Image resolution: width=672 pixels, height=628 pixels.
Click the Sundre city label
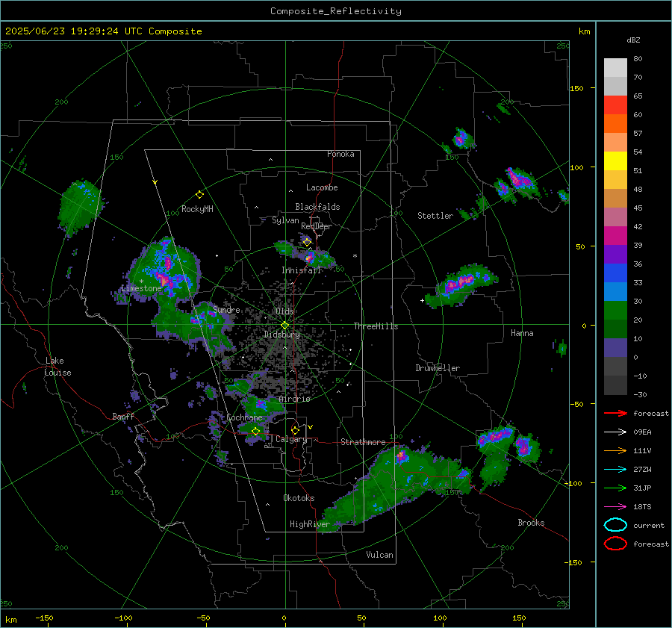click(226, 309)
